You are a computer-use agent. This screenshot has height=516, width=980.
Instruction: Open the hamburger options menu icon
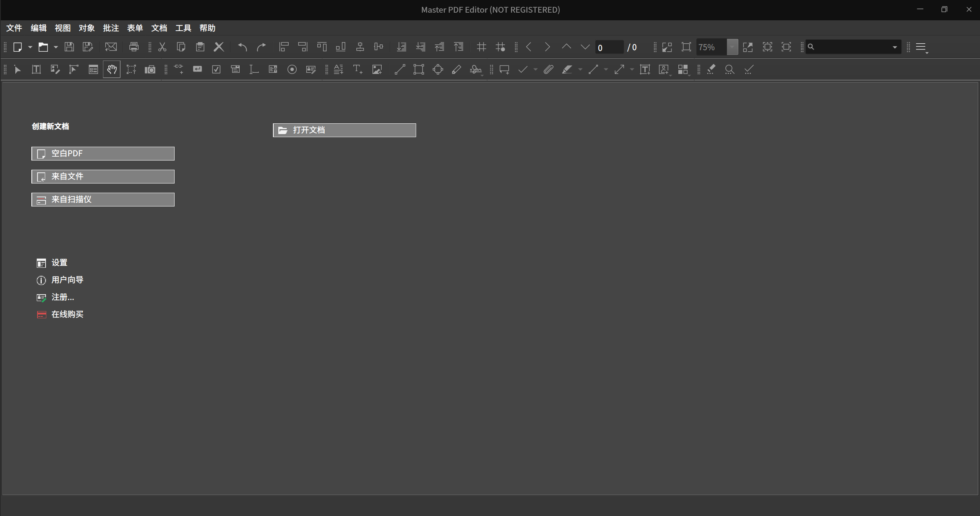point(921,47)
